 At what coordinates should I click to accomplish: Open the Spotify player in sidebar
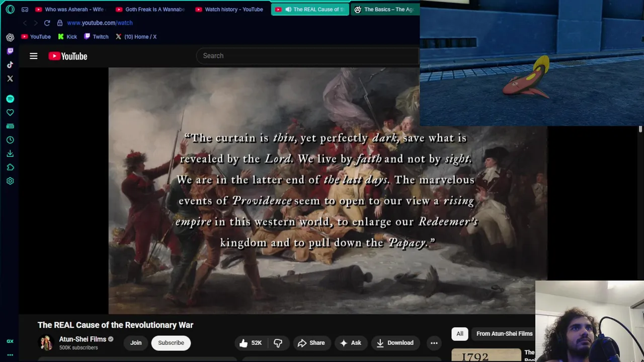[x=10, y=99]
